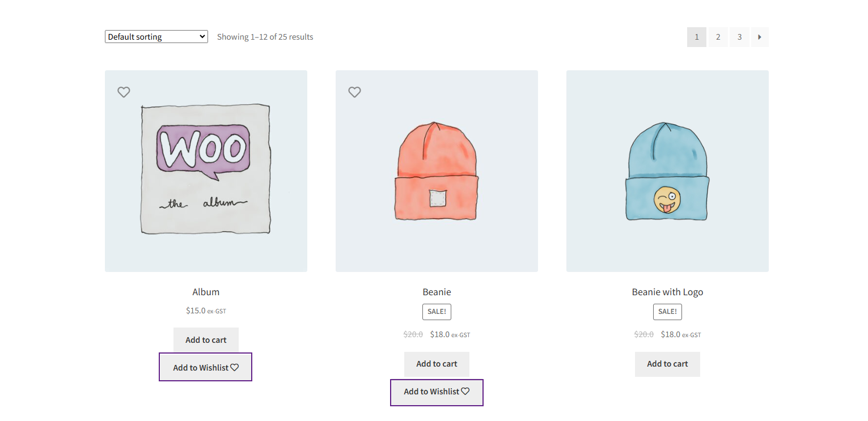Toggle wishlist heart on Beanie image
Viewport: 868px width, 421px height.
click(x=354, y=92)
